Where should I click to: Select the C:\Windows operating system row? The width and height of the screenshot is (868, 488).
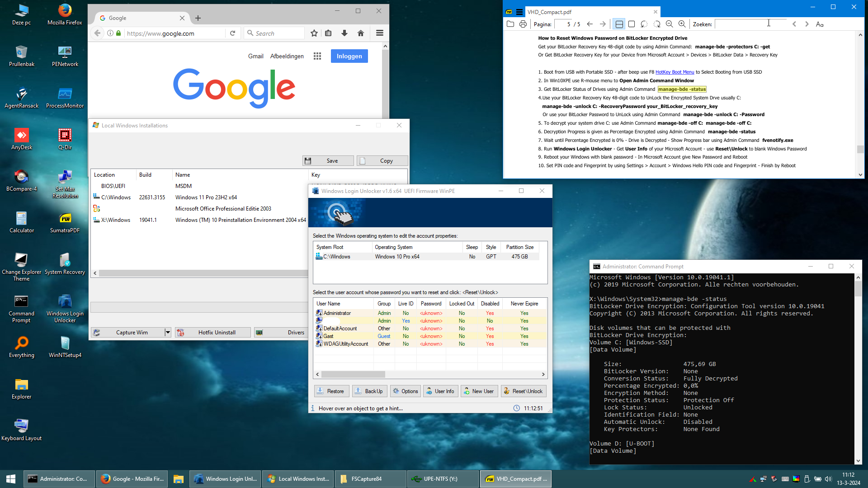(x=427, y=257)
